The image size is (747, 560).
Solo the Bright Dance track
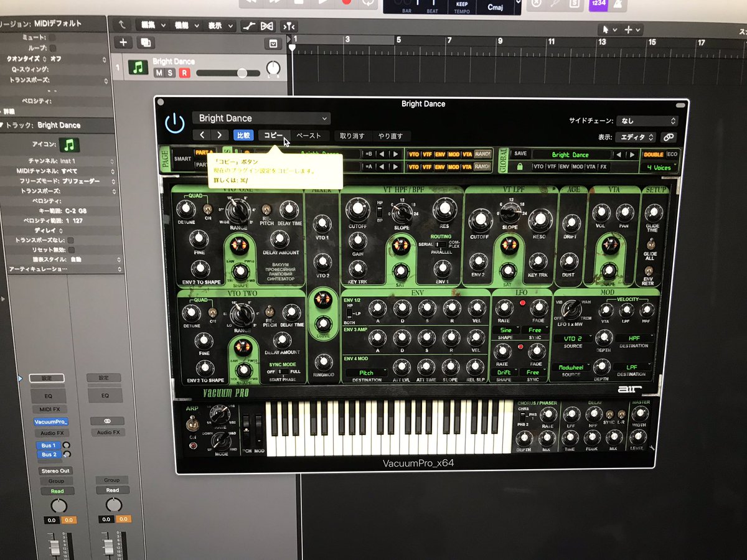(x=171, y=73)
